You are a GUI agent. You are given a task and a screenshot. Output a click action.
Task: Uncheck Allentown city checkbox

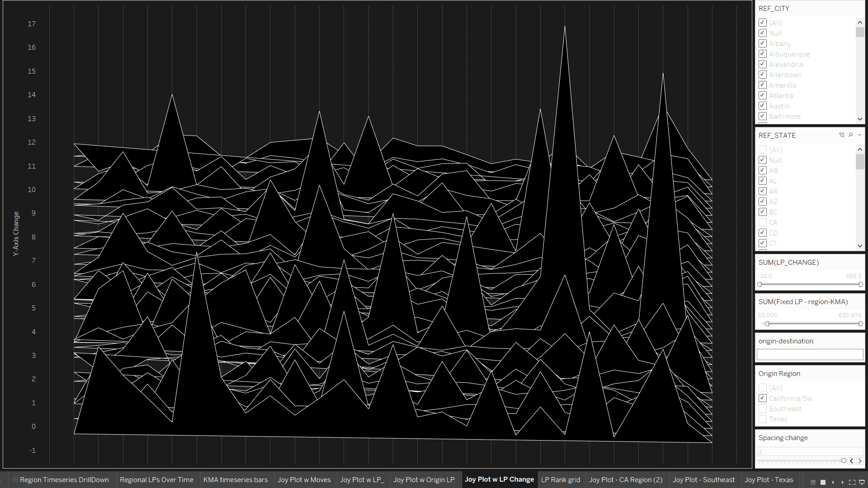pos(763,75)
